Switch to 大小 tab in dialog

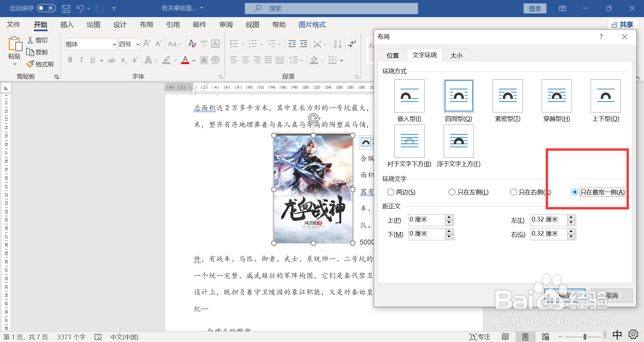click(x=456, y=55)
